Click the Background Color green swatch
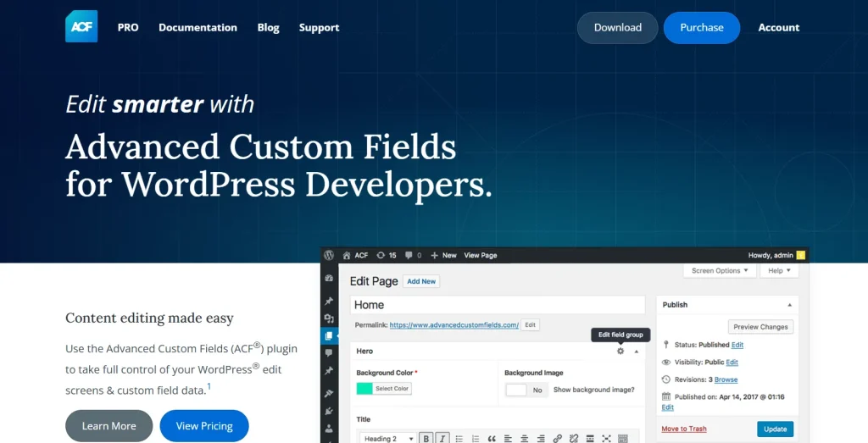 coord(364,389)
